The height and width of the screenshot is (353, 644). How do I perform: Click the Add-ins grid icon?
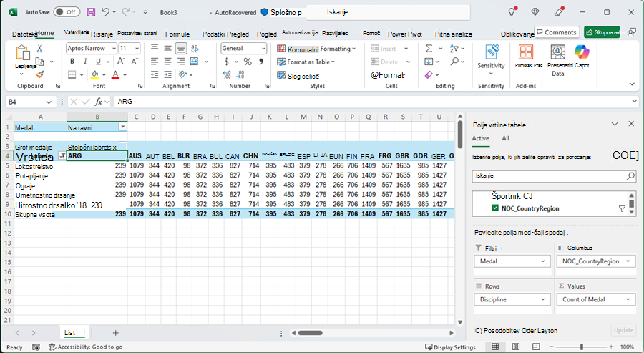526,52
